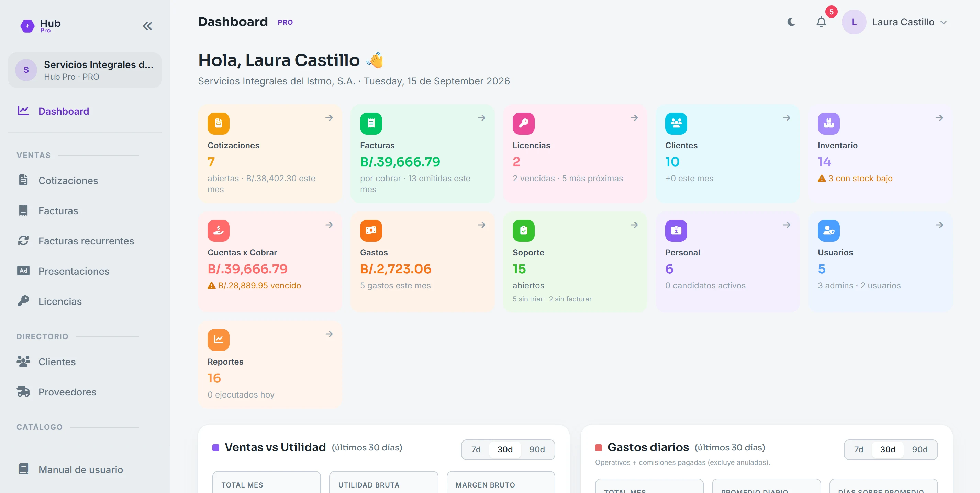The height and width of the screenshot is (493, 980).
Task: Open Usuarios card via its arrow
Action: point(939,225)
